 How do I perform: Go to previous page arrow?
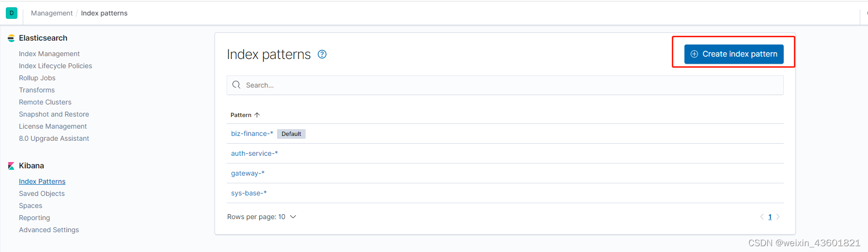762,217
